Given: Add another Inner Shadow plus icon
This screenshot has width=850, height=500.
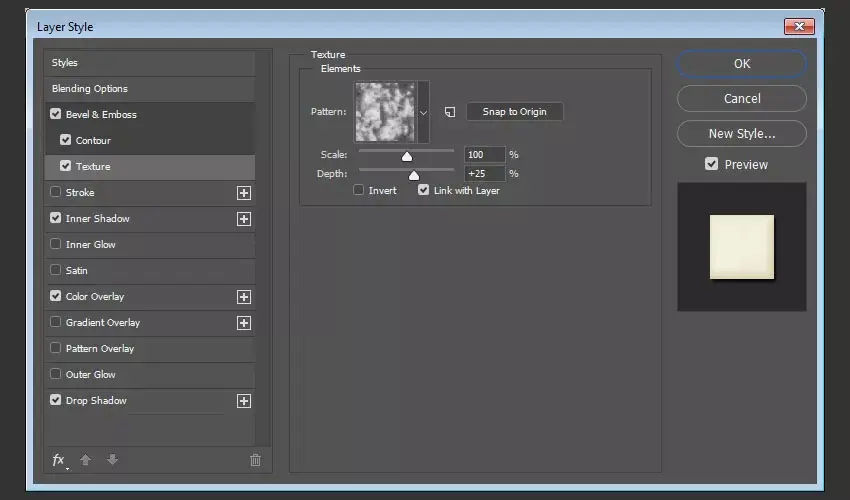Looking at the screenshot, I should (244, 219).
